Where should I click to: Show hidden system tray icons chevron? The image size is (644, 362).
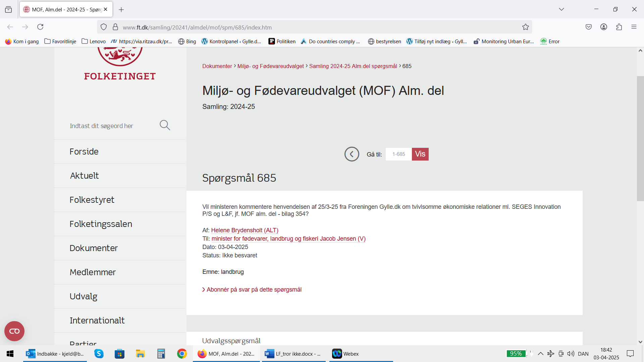pos(541,354)
